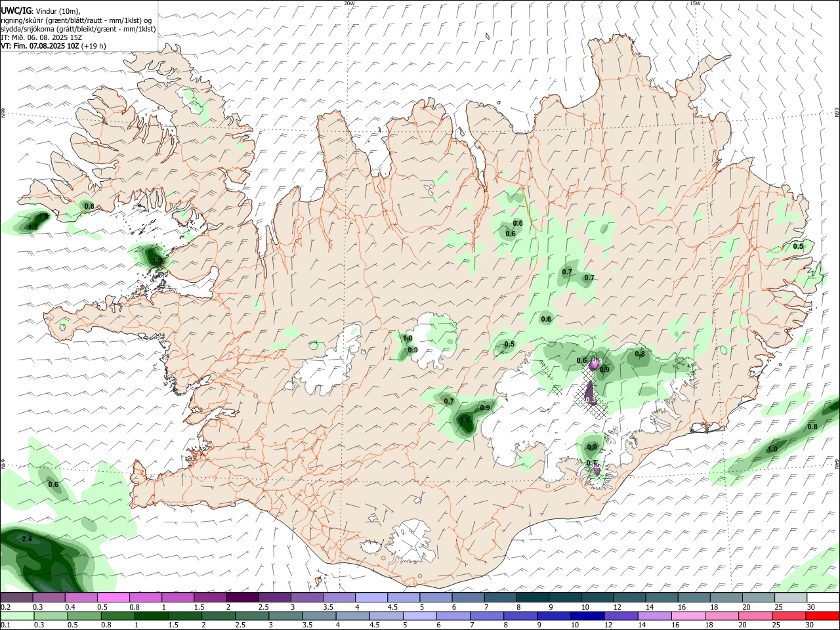Screen dimensions: 840x630
Task: Click the UWC/IG title in the header
Action: coord(15,11)
